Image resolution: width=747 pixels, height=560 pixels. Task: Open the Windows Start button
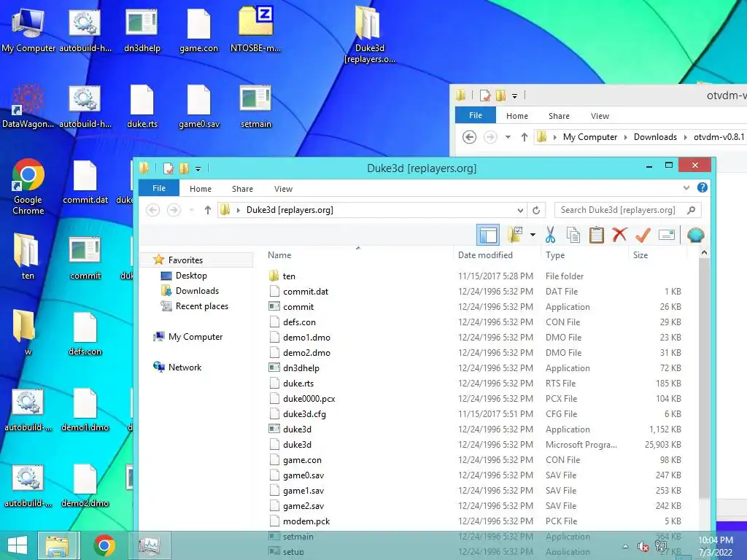point(18,545)
